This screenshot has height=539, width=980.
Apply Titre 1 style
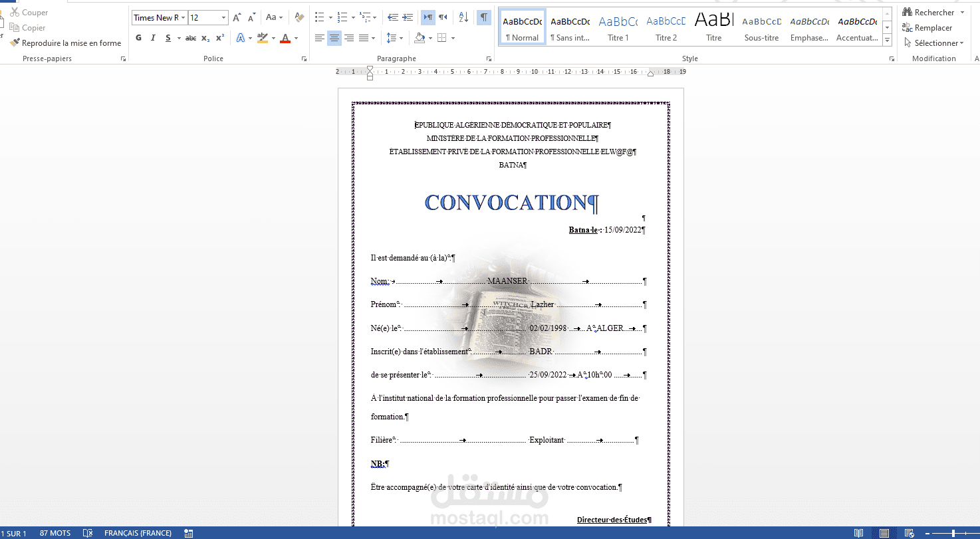tap(618, 27)
